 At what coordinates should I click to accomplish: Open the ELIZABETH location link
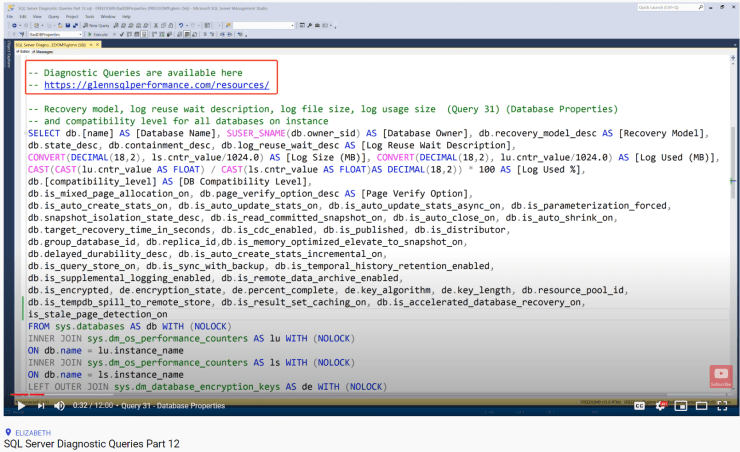tap(33, 433)
